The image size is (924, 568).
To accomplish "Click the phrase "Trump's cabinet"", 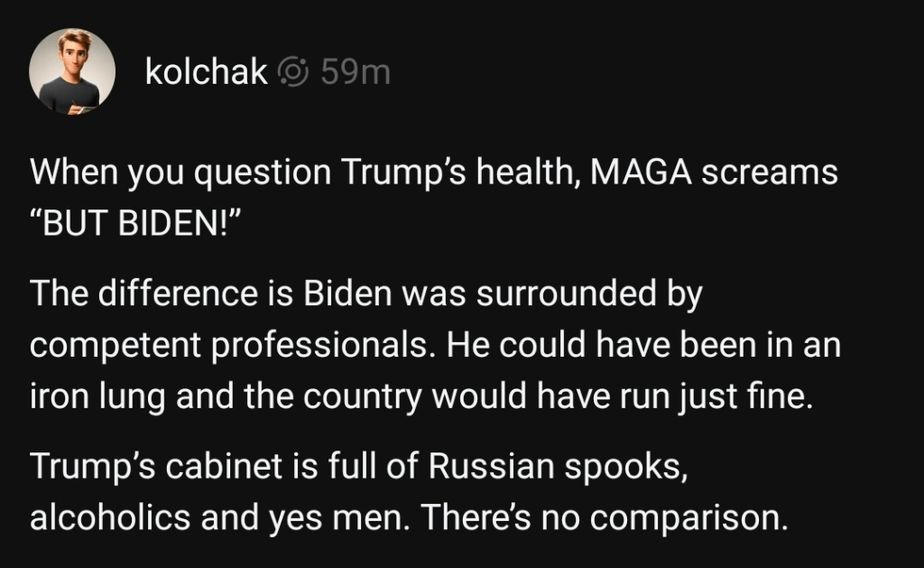I will [144, 470].
